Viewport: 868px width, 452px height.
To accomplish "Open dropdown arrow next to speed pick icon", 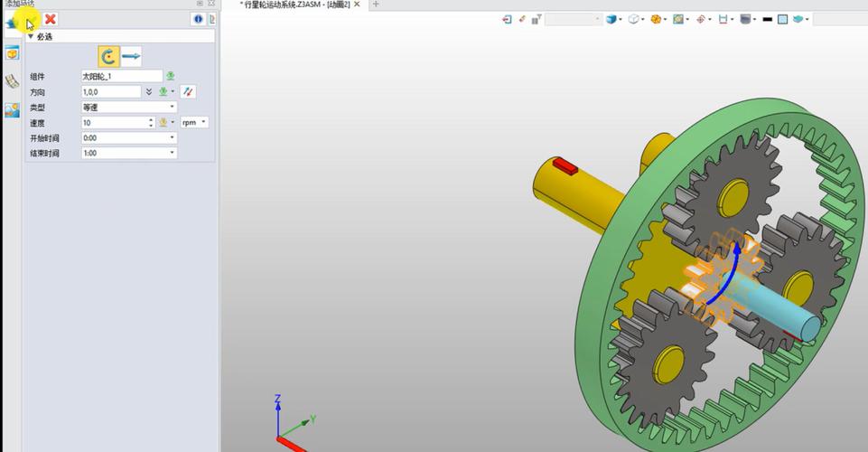I will coord(173,122).
